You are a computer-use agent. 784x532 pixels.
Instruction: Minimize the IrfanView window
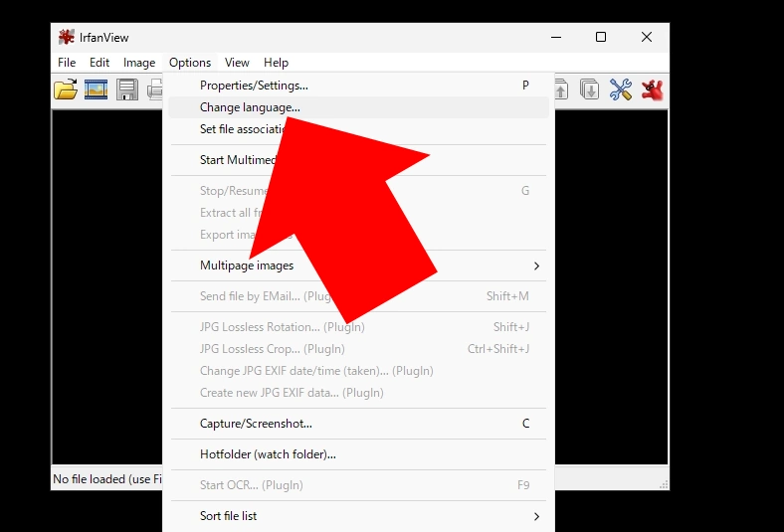[x=556, y=37]
